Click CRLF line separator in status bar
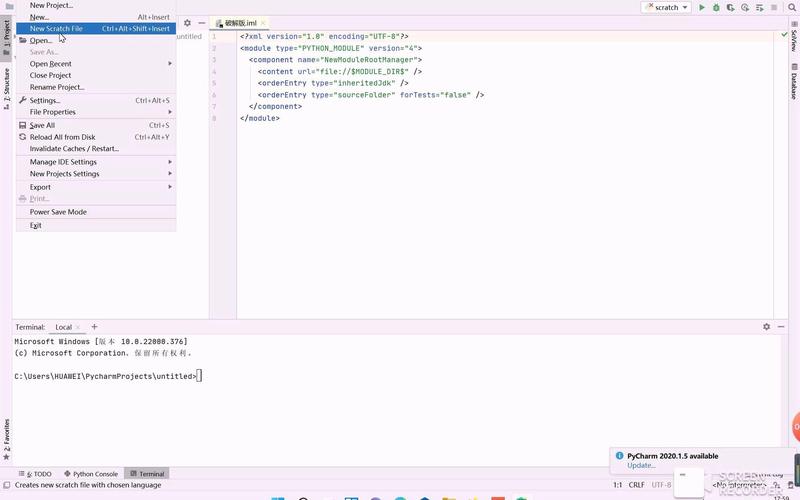800x500 pixels. point(636,485)
